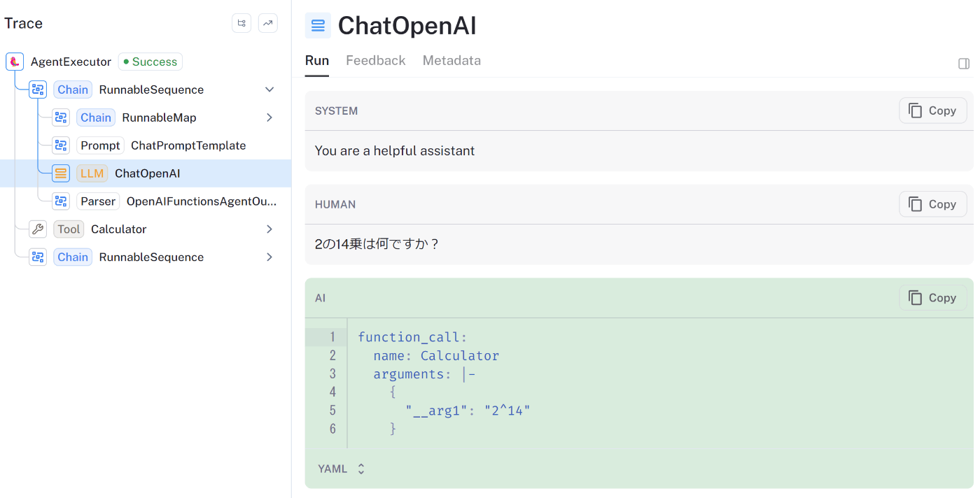
Task: Click line number 1 in code gutter
Action: tap(332, 337)
